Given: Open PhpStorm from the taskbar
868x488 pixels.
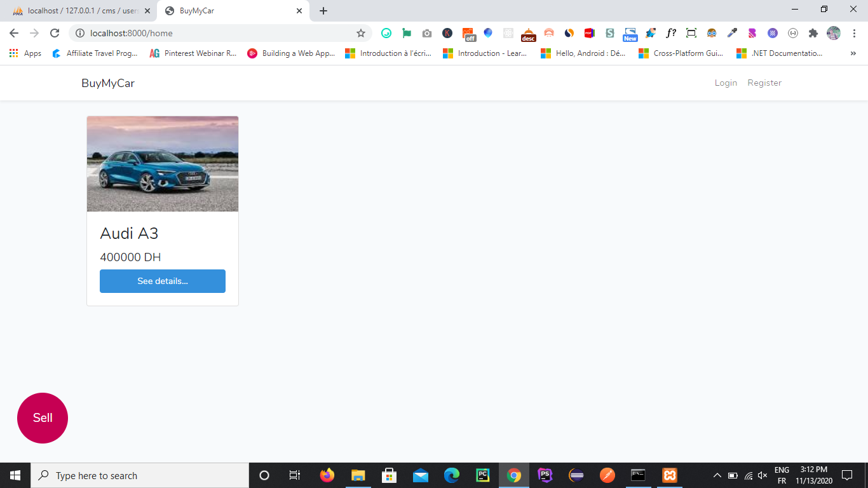Looking at the screenshot, I should coord(545,475).
